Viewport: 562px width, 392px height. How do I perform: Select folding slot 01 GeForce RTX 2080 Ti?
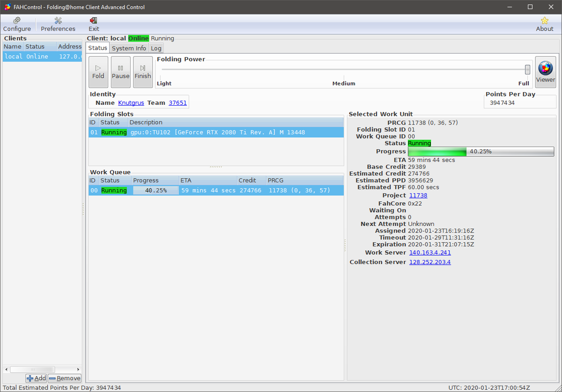click(x=216, y=132)
